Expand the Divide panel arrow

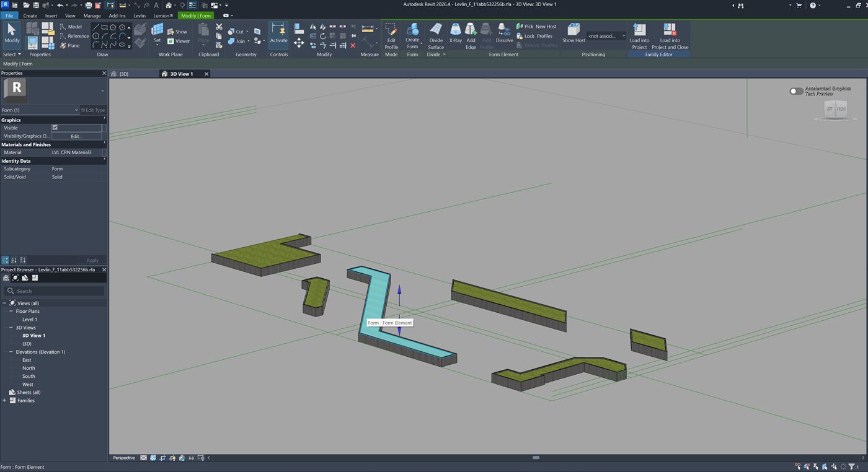point(445,55)
